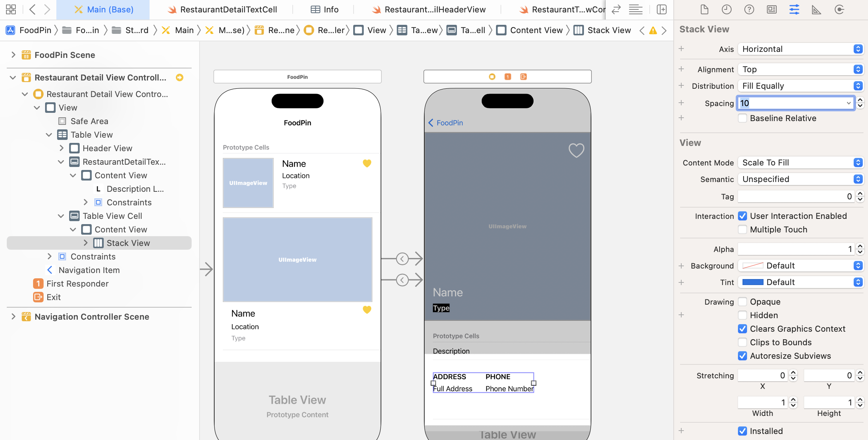The image size is (868, 440).
Task: Collapse the Restaurant Detail View Controller Scene
Action: pyautogui.click(x=12, y=77)
